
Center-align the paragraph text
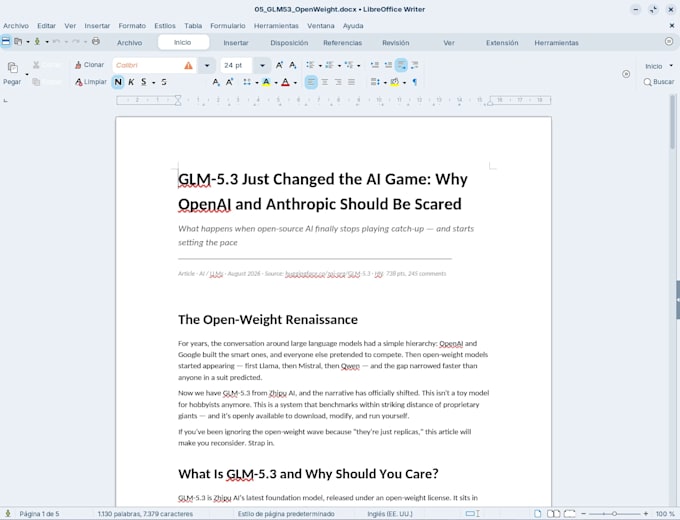pyautogui.click(x=324, y=82)
